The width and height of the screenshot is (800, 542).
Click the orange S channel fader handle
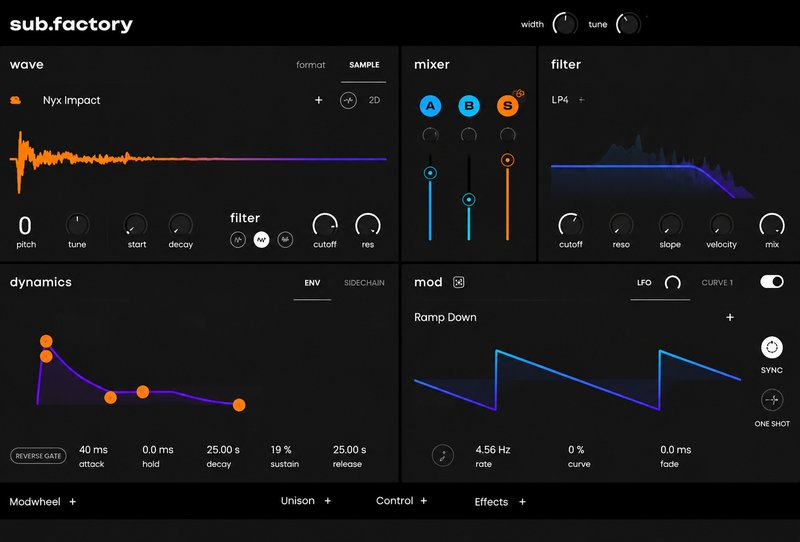[507, 160]
